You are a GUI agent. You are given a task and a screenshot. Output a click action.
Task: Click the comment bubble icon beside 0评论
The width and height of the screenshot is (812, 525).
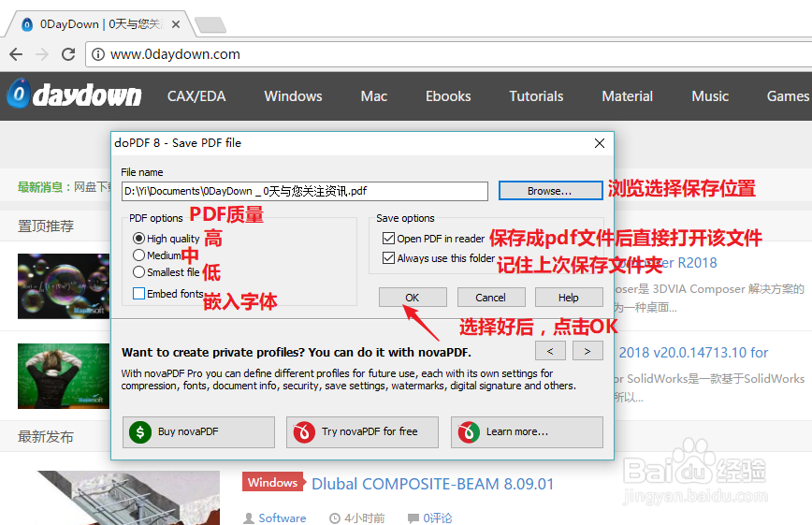(413, 518)
